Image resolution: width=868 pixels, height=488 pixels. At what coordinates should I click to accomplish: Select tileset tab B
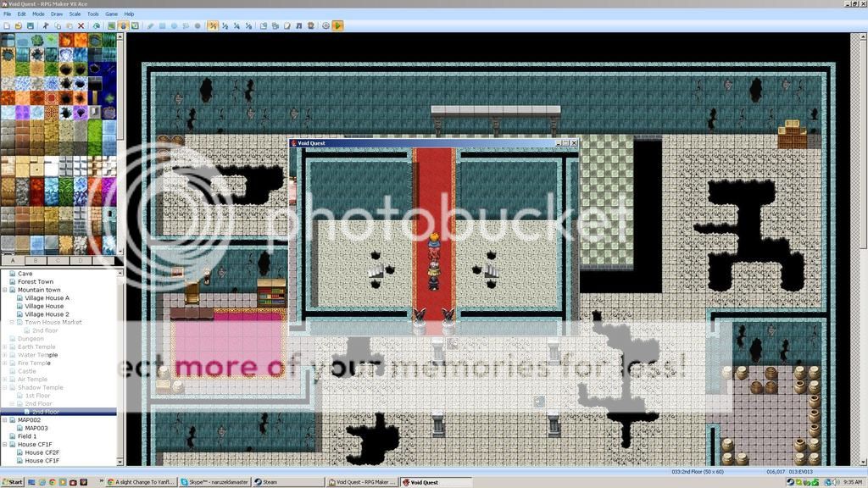pos(34,261)
